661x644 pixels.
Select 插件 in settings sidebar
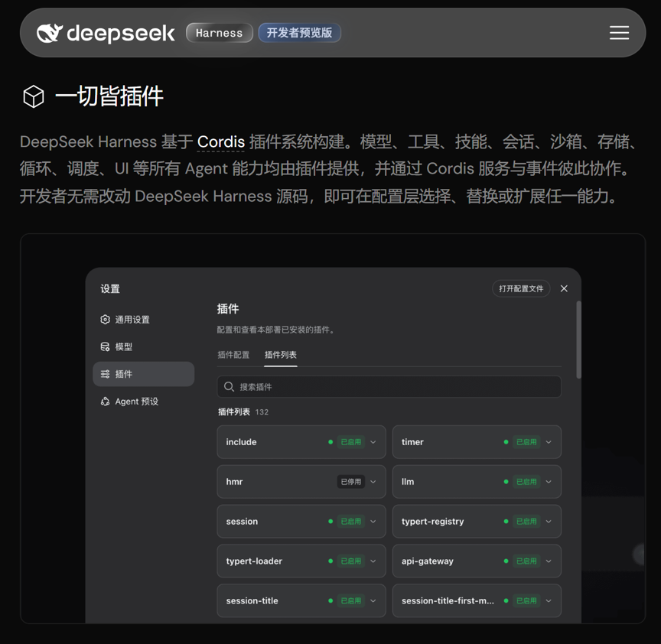click(143, 374)
